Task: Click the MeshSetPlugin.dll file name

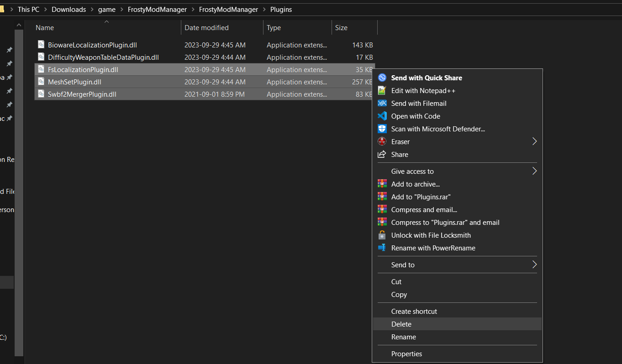Action: pos(74,82)
